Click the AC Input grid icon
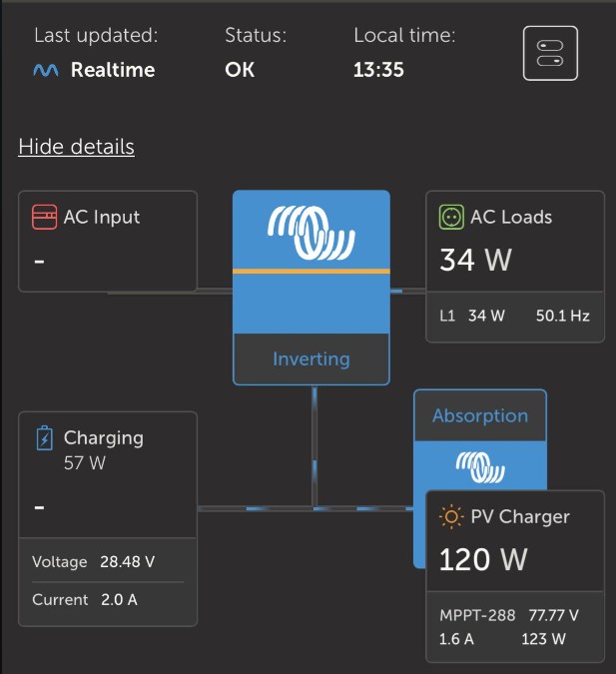616x674 pixels. (44, 217)
